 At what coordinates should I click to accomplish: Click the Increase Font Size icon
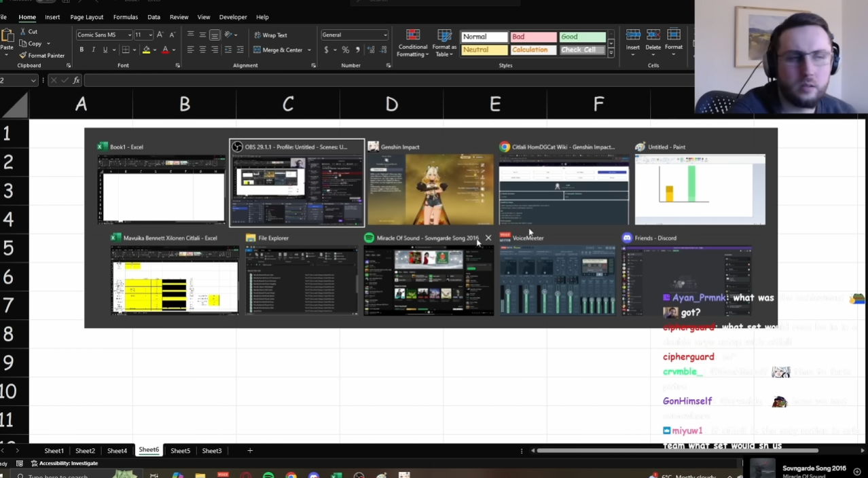160,35
